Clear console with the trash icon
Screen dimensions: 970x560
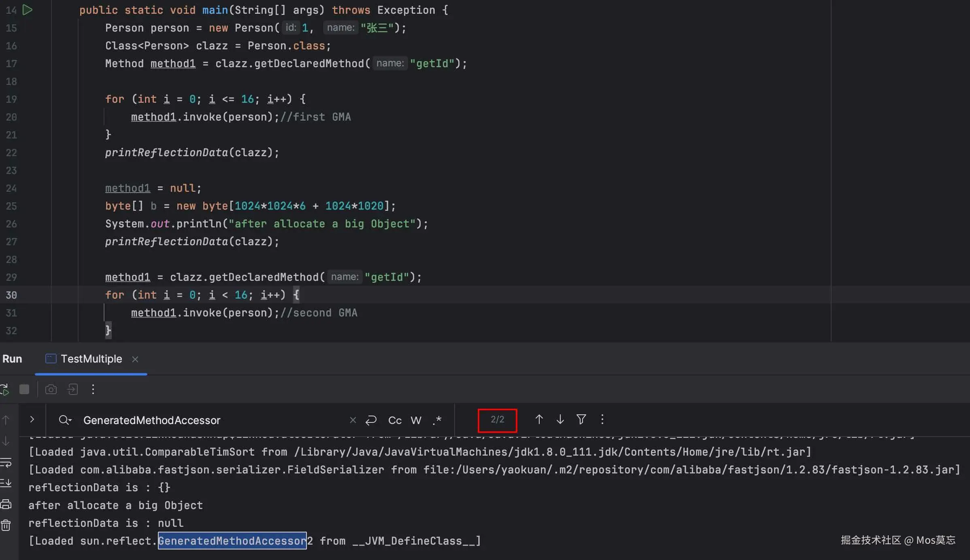click(6, 526)
